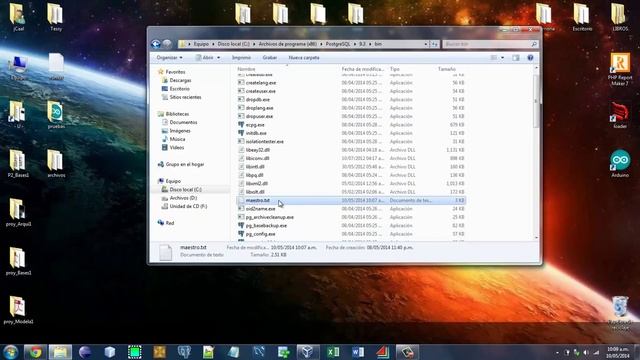Select the pg_config.exe file icon
The height and width of the screenshot is (360, 640).
click(241, 234)
